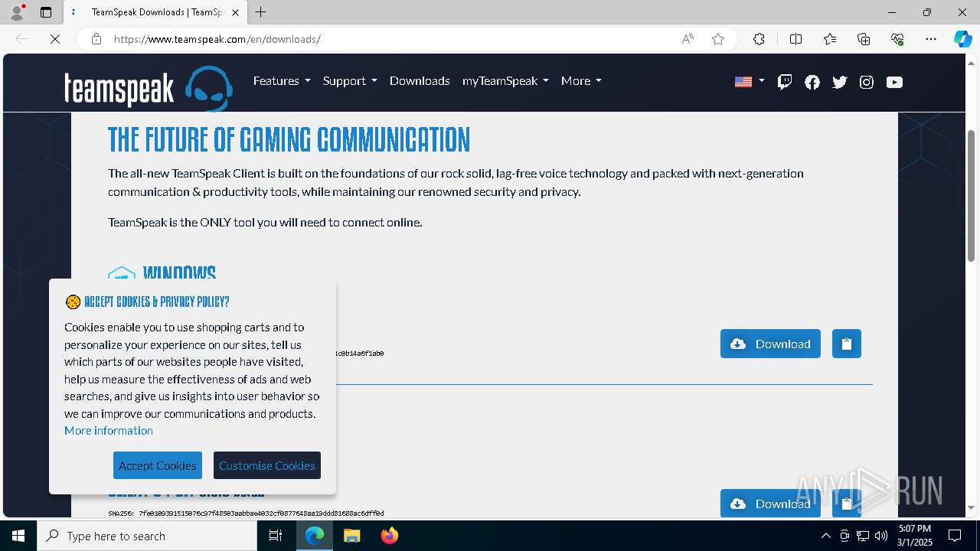Open Favorites list in Edge toolbar
980x551 pixels.
tap(830, 39)
